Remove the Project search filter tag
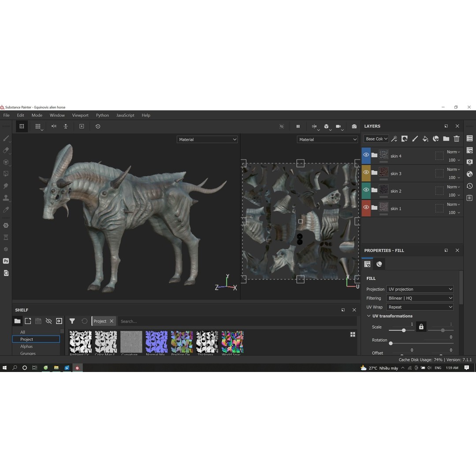Image resolution: width=476 pixels, height=476 pixels. 111,321
